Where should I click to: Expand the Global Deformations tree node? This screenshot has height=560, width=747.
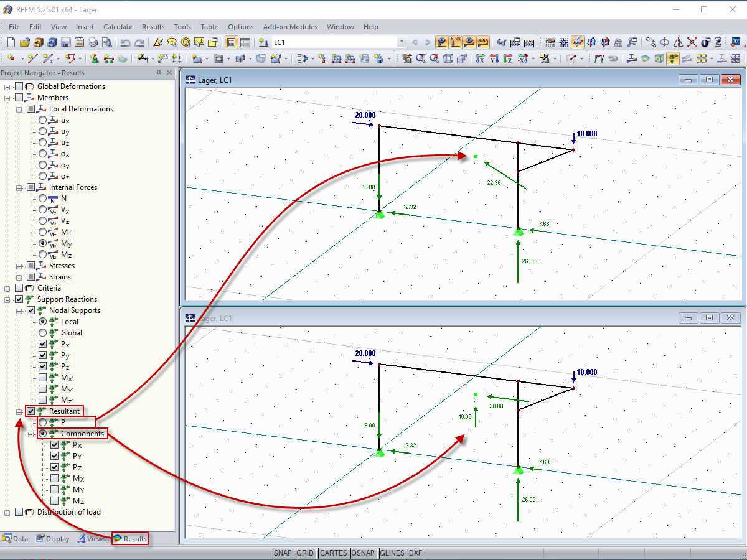pyautogui.click(x=7, y=86)
